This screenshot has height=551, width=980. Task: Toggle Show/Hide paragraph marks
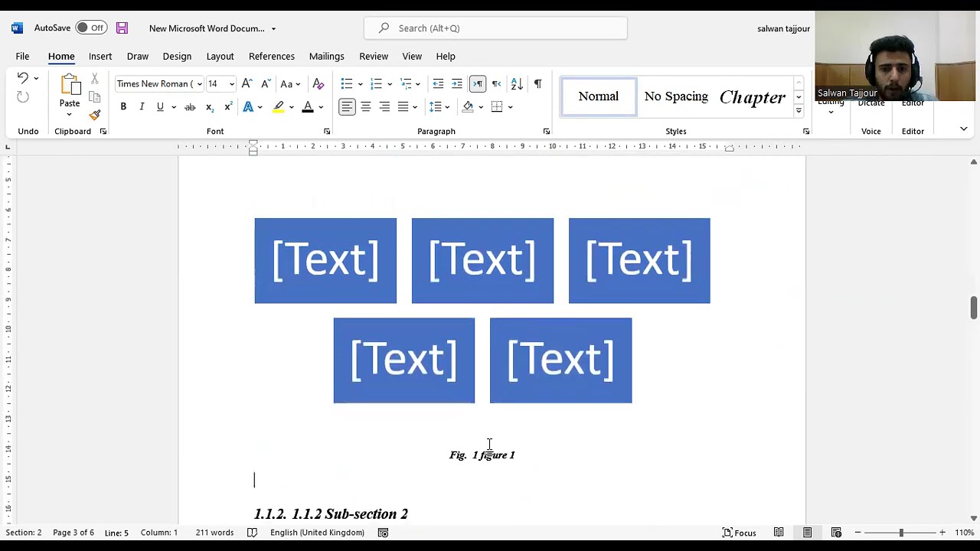click(x=537, y=83)
